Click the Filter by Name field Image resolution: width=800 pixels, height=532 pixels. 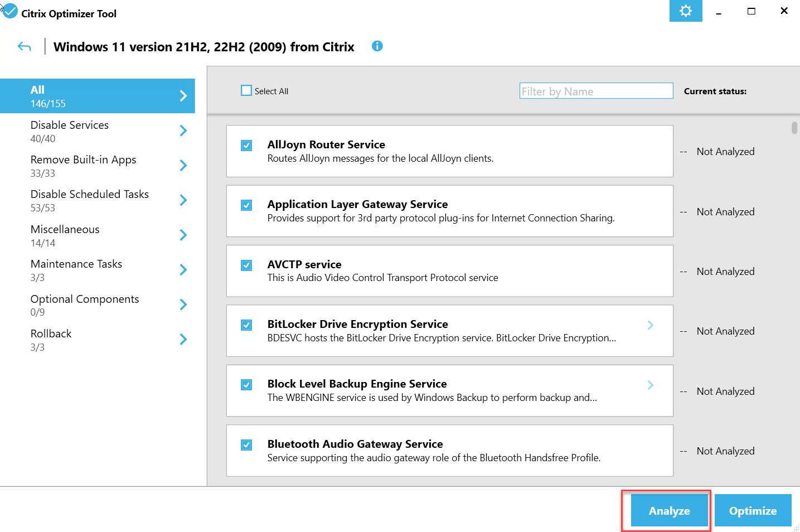[x=595, y=91]
